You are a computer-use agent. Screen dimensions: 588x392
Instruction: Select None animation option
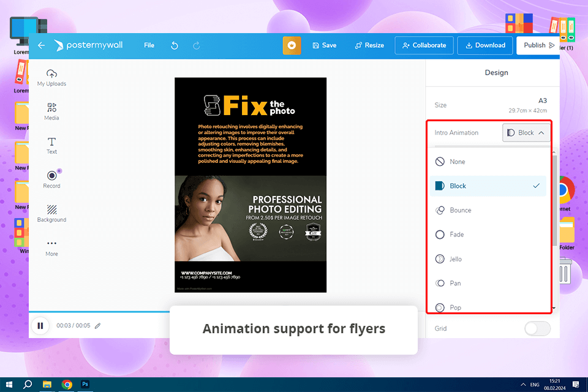tap(488, 162)
